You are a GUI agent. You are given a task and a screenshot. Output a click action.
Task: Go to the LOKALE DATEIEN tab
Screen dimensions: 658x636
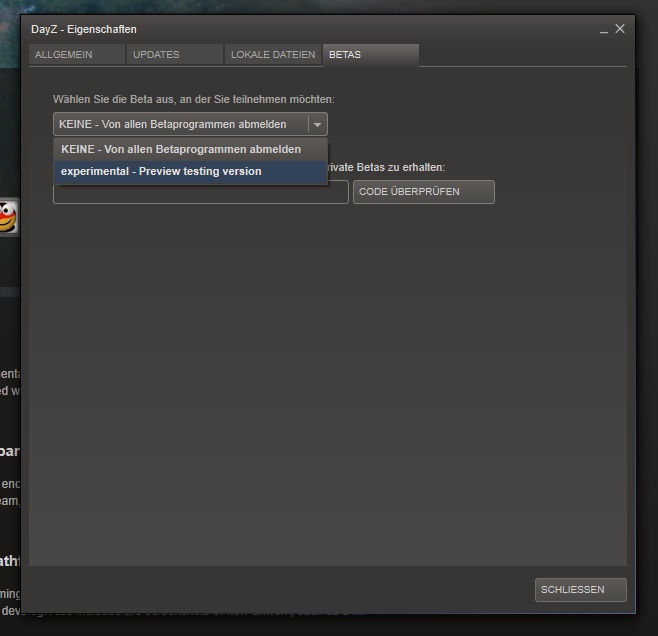[x=272, y=55]
